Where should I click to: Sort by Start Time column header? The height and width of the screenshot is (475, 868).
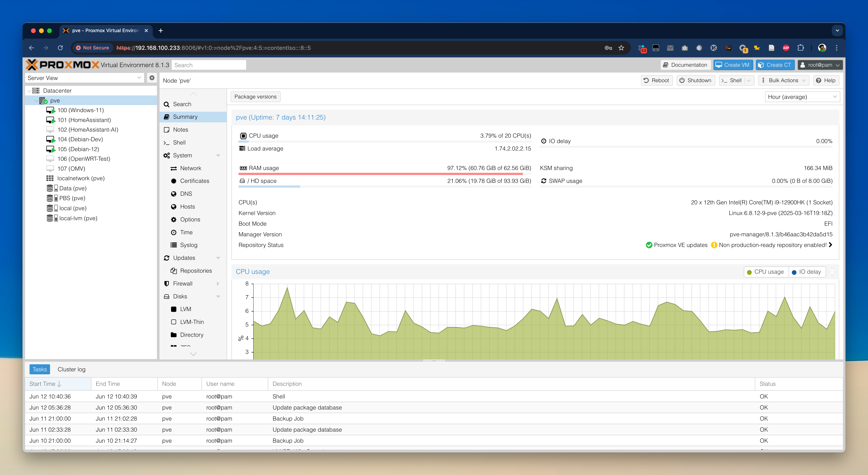[58, 384]
